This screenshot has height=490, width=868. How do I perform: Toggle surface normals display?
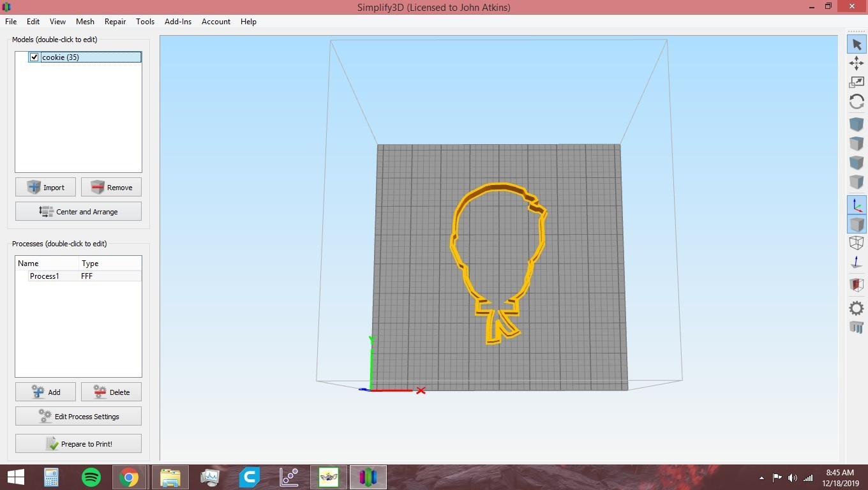[x=857, y=262]
